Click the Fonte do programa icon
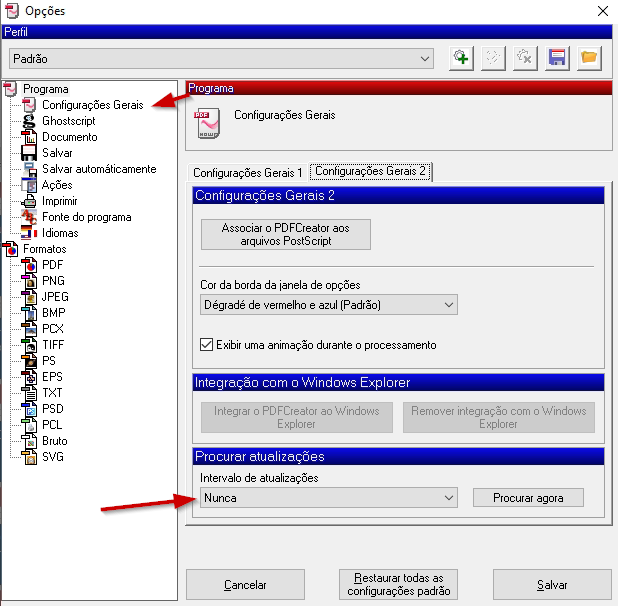618x606 pixels. point(29,217)
